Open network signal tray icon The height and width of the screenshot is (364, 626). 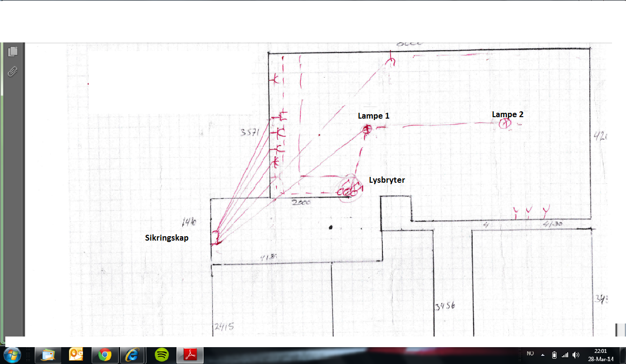point(565,355)
